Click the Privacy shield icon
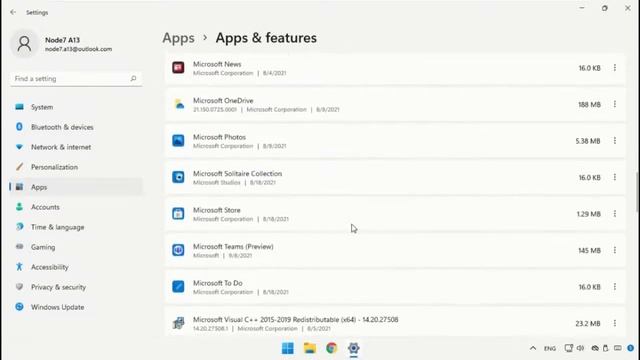This screenshot has width=640, height=360. tap(19, 287)
